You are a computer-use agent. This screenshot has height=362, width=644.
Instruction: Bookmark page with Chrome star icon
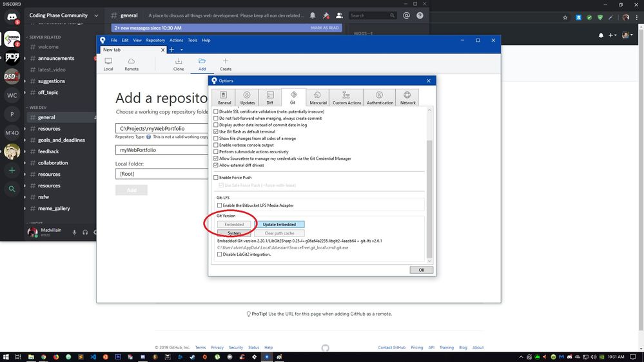tap(565, 17)
